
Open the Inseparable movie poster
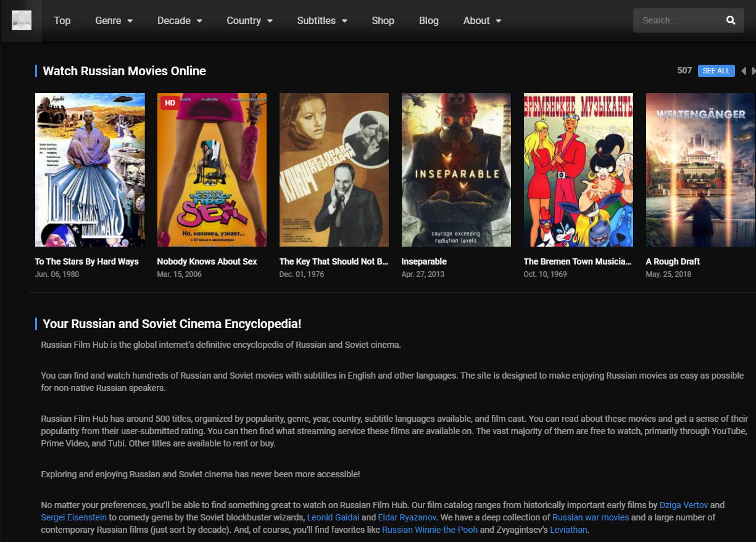[456, 170]
